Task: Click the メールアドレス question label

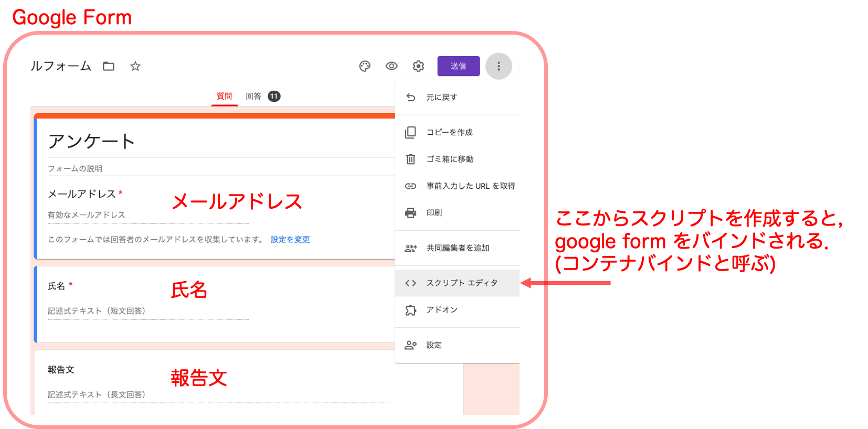Action: click(82, 194)
